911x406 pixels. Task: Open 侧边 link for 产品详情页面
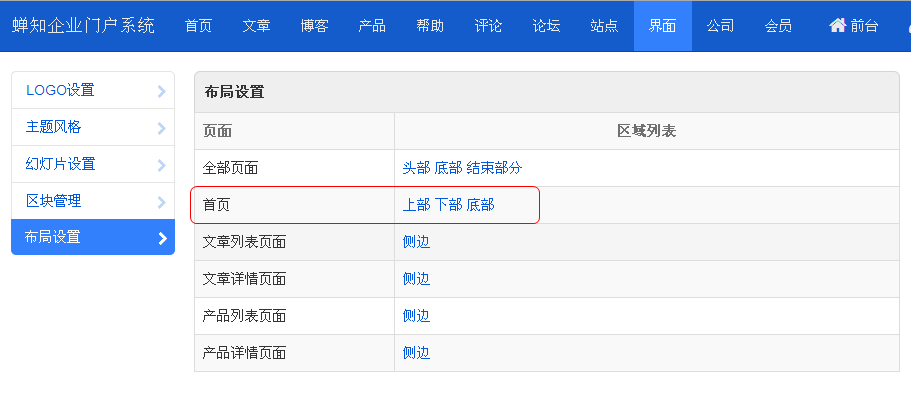[417, 353]
